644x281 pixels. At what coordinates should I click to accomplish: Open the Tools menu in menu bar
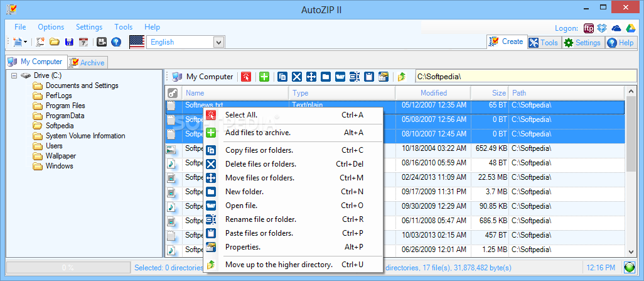click(x=124, y=27)
